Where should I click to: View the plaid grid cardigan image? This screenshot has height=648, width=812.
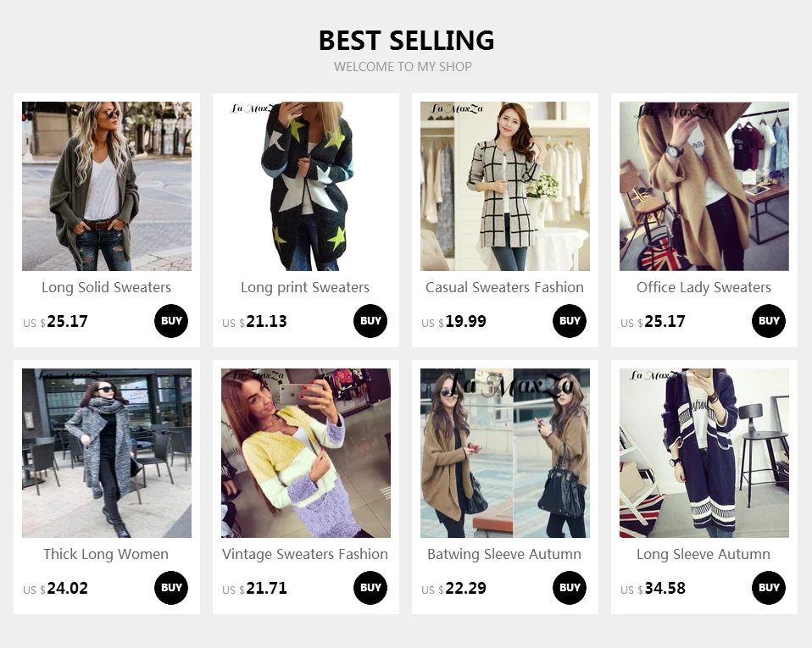coord(505,186)
